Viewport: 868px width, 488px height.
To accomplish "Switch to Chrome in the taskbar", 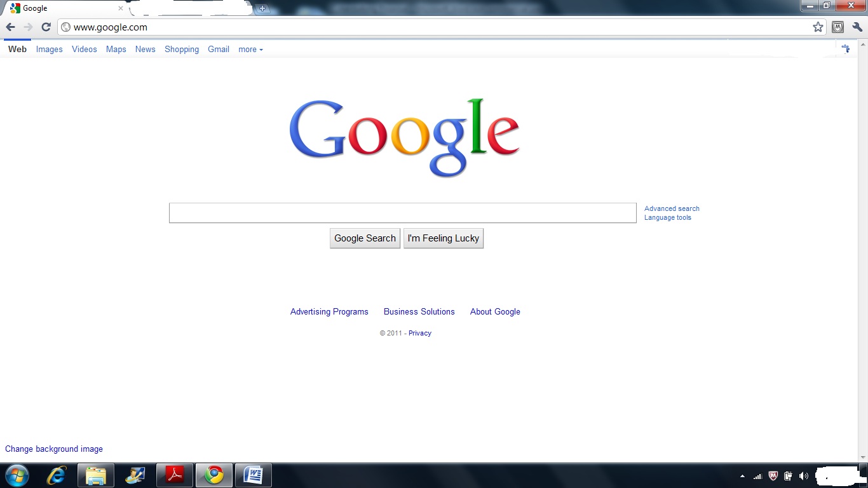I will tap(214, 475).
